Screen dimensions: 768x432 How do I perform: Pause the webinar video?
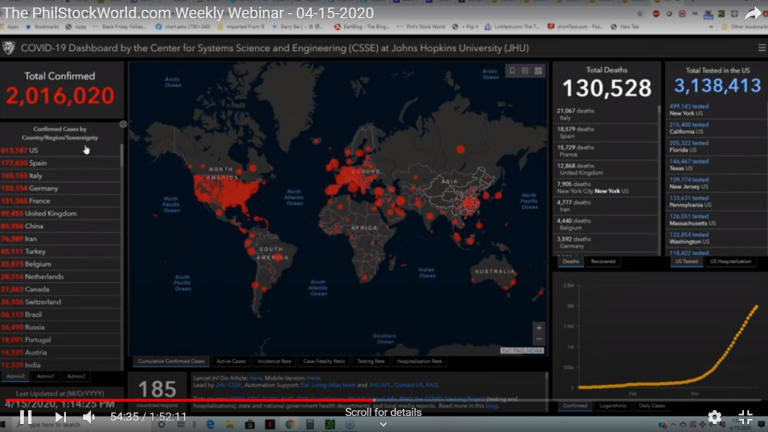click(x=25, y=417)
